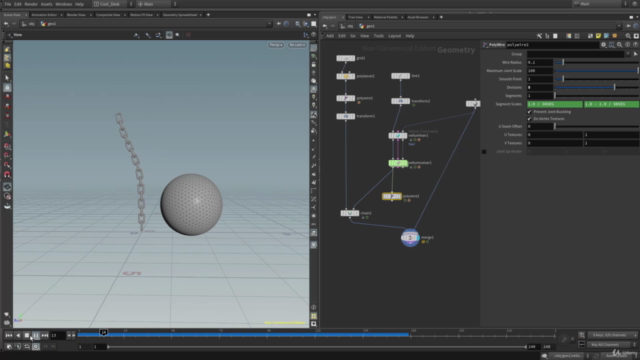Screen dimensions: 640x360
Task: Select the grid1 node
Action: coord(346,58)
